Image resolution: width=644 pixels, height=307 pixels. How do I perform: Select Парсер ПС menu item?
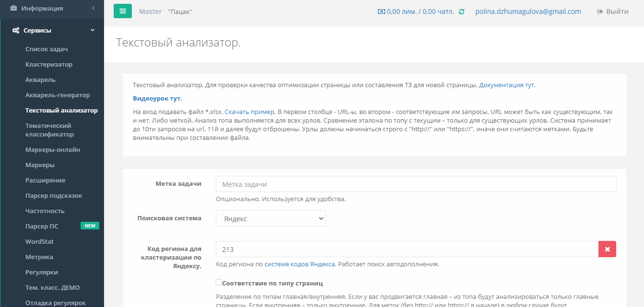point(42,226)
